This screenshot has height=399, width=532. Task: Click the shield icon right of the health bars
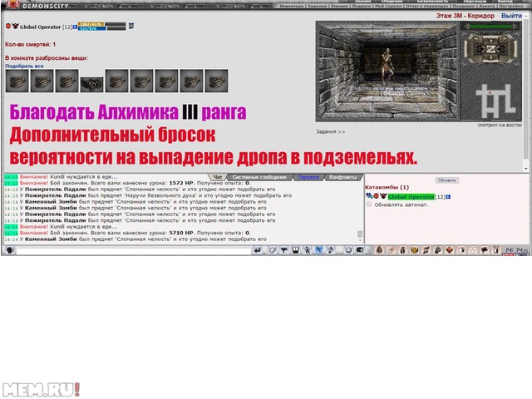coord(131,26)
